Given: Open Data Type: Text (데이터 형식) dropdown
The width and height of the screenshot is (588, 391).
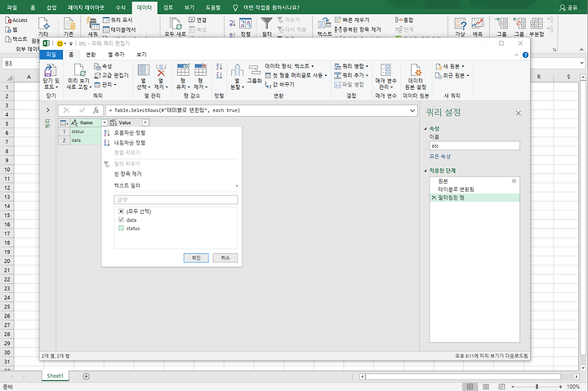Looking at the screenshot, I should pyautogui.click(x=289, y=66).
